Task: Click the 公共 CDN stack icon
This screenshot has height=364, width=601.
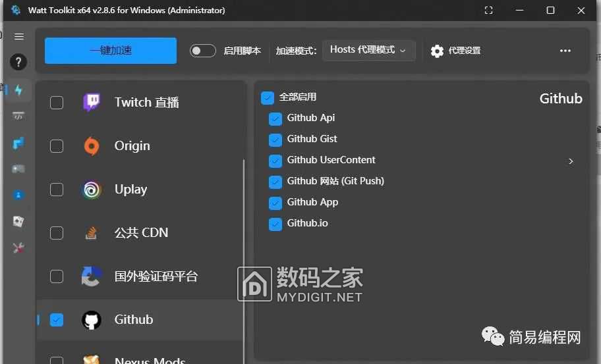Action: click(91, 233)
